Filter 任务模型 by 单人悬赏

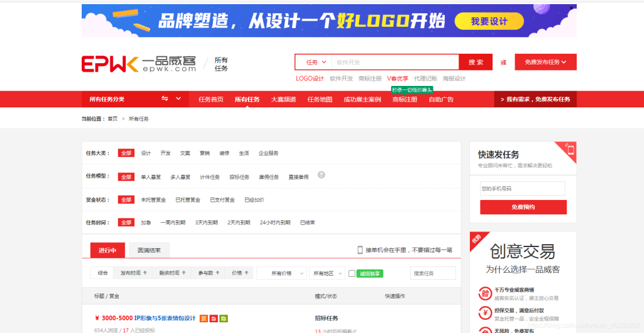pos(151,177)
